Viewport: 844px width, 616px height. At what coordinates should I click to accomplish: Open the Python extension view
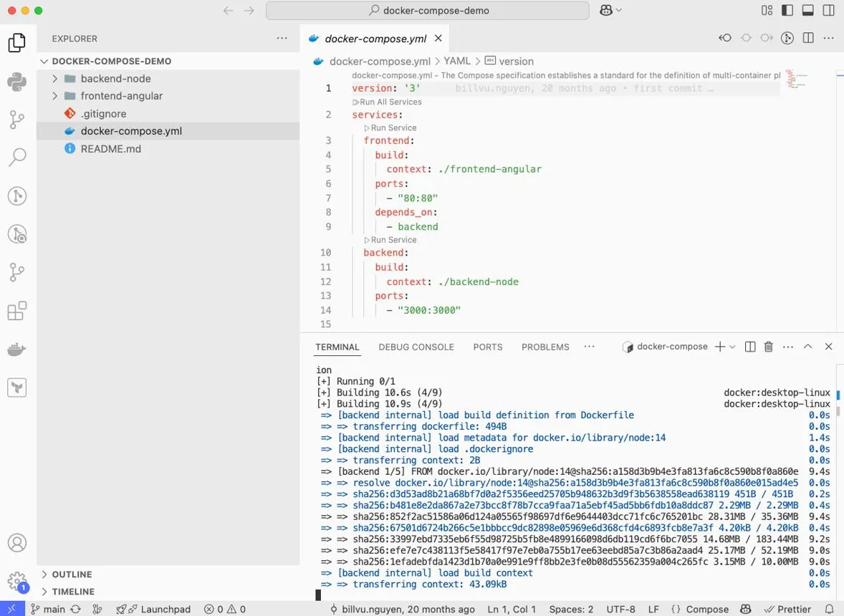click(17, 81)
